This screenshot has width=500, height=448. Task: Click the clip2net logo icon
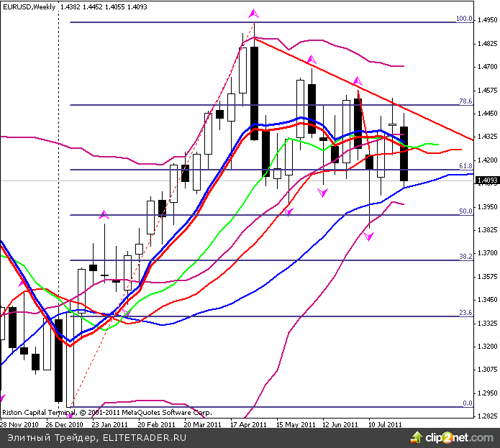[x=417, y=436]
